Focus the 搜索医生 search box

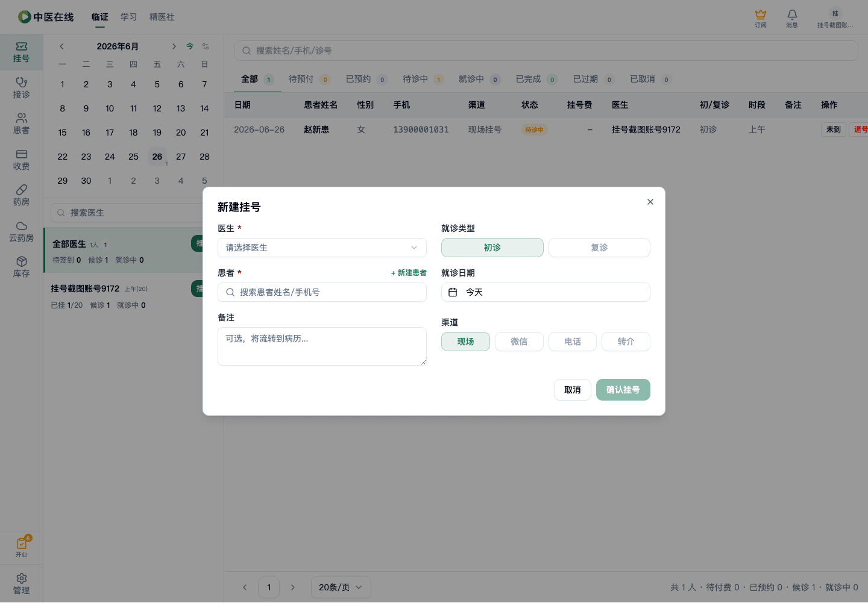127,213
